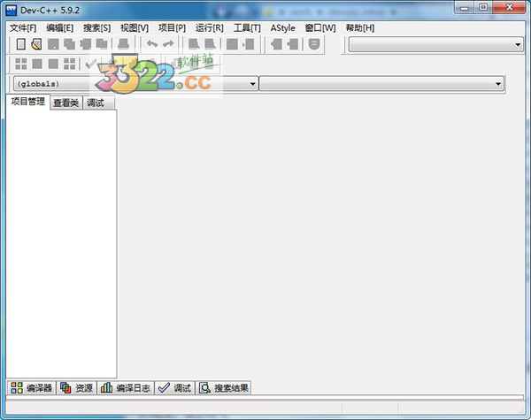The height and width of the screenshot is (420, 531).
Task: Click the Debug checkmark toolbar icon
Action: point(91,64)
